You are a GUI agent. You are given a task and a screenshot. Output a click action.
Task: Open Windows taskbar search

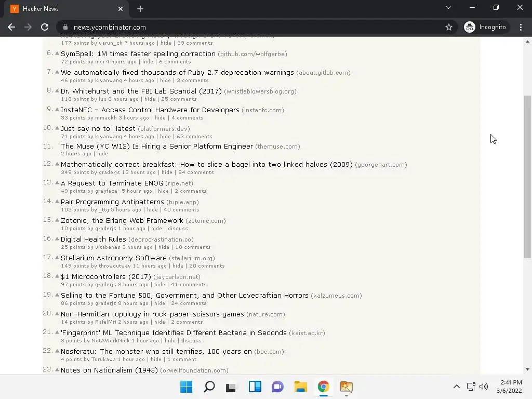click(x=209, y=387)
